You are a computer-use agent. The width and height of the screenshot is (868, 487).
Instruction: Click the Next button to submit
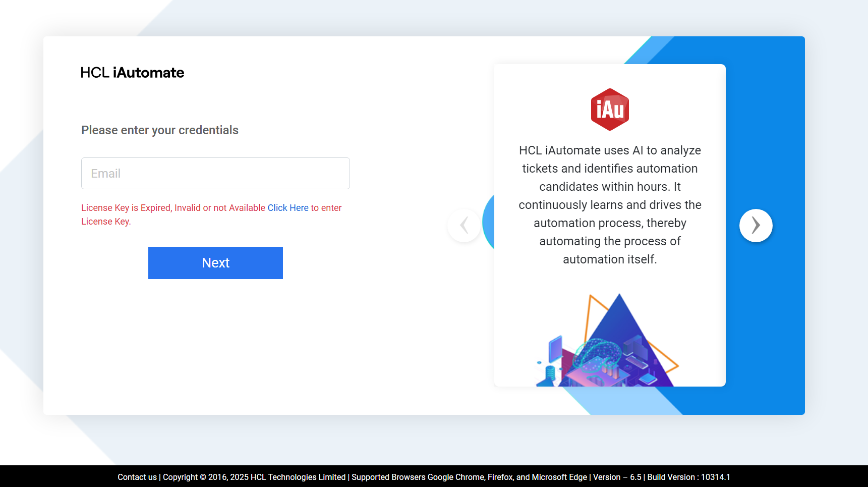215,262
